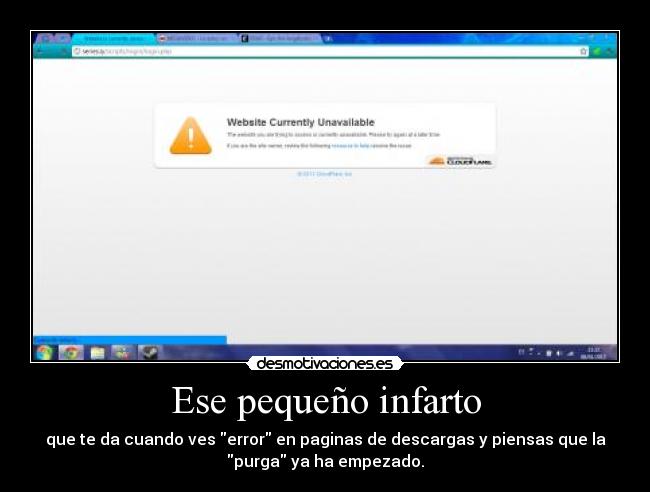The height and width of the screenshot is (492, 650).
Task: Open a new tab with the new-tab button
Action: [x=328, y=39]
